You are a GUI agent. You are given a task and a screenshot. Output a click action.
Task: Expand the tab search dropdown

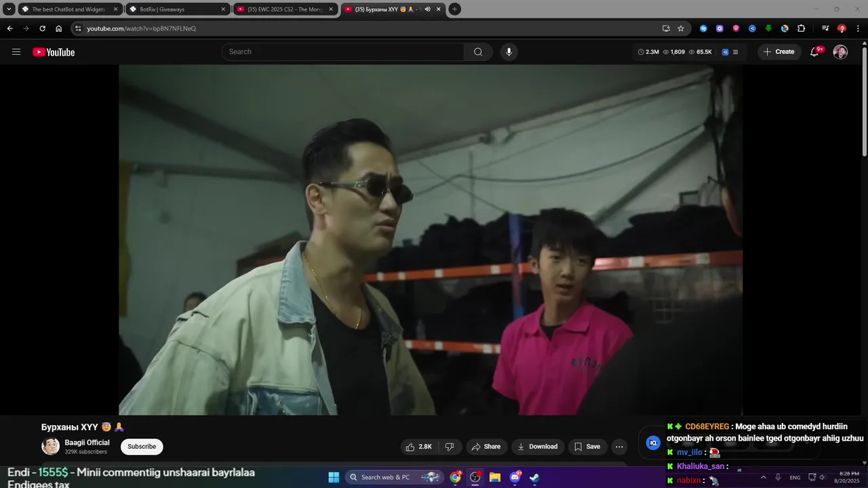[9, 9]
